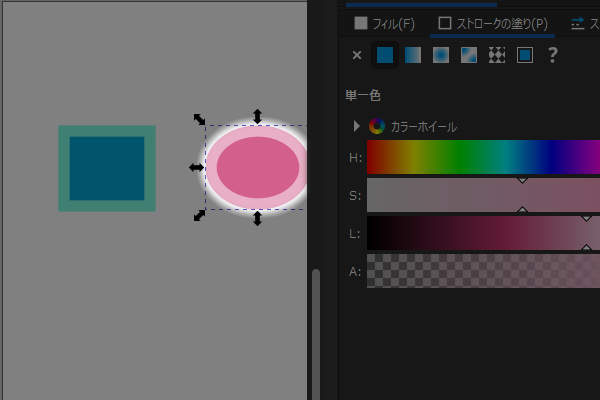Open the フィル(F) tab
The image size is (600, 400).
(385, 23)
